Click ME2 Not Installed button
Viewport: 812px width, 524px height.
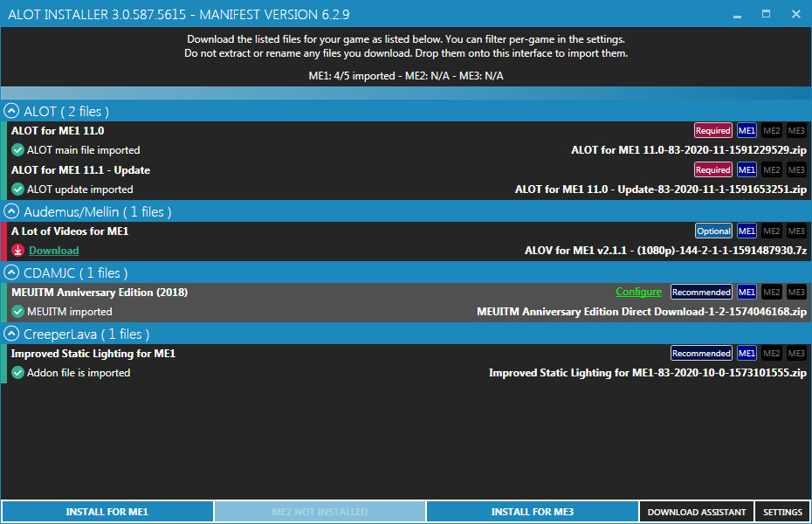[x=320, y=512]
